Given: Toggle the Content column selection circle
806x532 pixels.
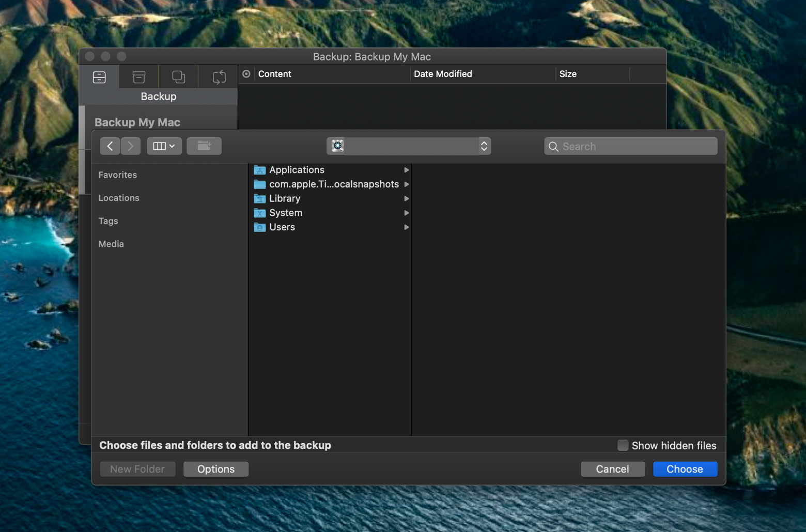Looking at the screenshot, I should [246, 74].
